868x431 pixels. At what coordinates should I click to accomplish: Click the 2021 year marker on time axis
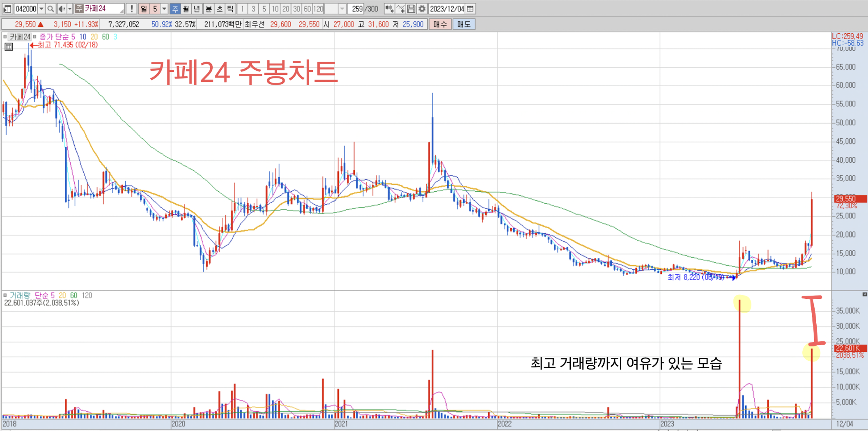coord(341,424)
